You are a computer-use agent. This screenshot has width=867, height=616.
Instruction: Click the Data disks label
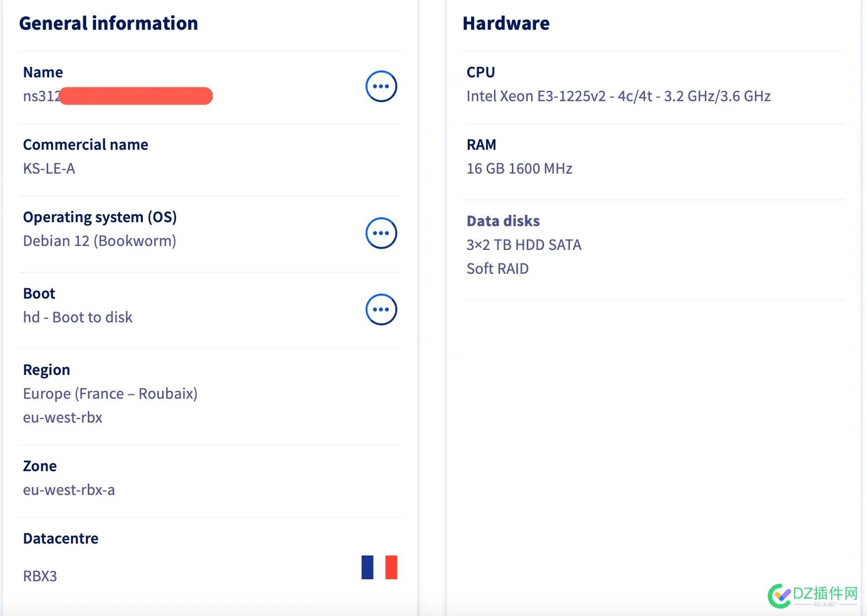(503, 221)
